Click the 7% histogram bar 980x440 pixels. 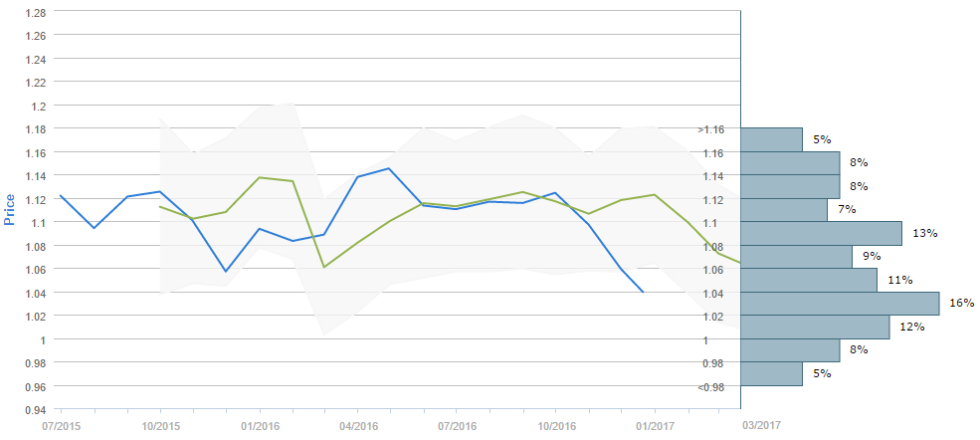tap(784, 210)
